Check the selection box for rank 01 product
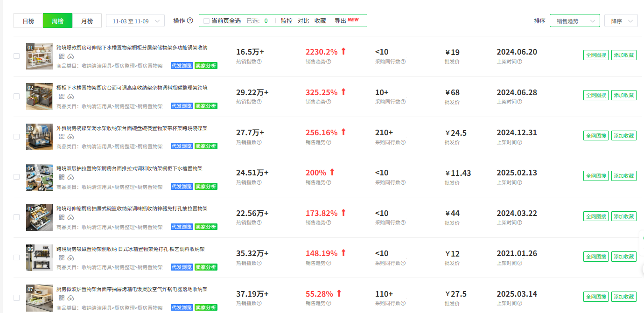644x313 pixels. pyautogui.click(x=16, y=56)
